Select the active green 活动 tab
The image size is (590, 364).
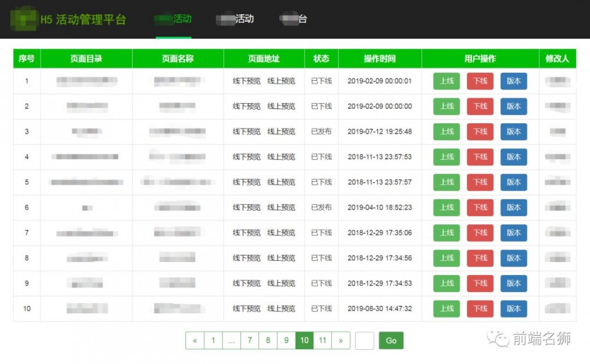coord(173,19)
